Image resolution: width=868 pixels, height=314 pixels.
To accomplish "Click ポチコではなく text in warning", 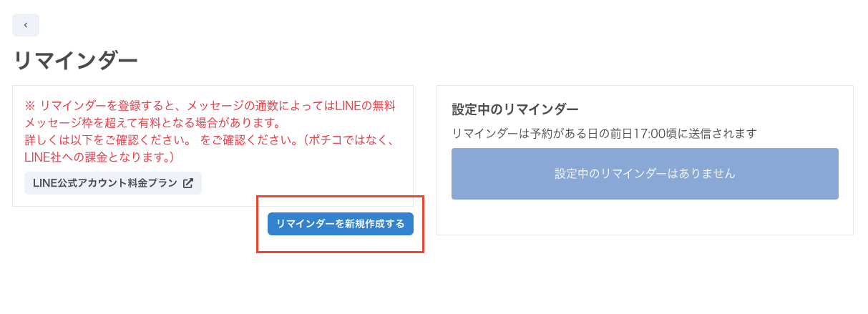I will (x=351, y=139).
